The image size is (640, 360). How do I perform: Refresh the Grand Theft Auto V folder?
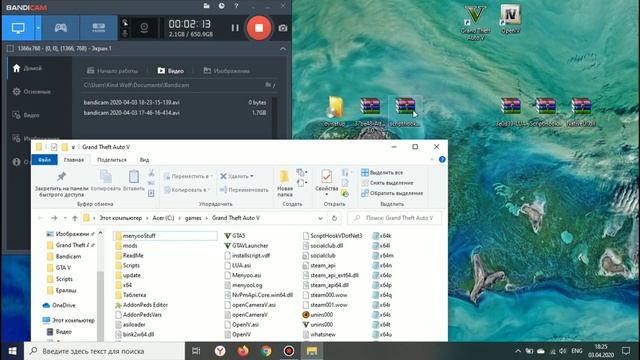(334, 218)
